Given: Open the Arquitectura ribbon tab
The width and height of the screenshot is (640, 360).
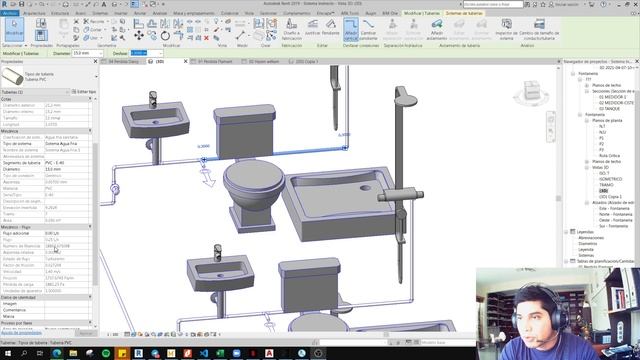Looking at the screenshot, I should 34,13.
